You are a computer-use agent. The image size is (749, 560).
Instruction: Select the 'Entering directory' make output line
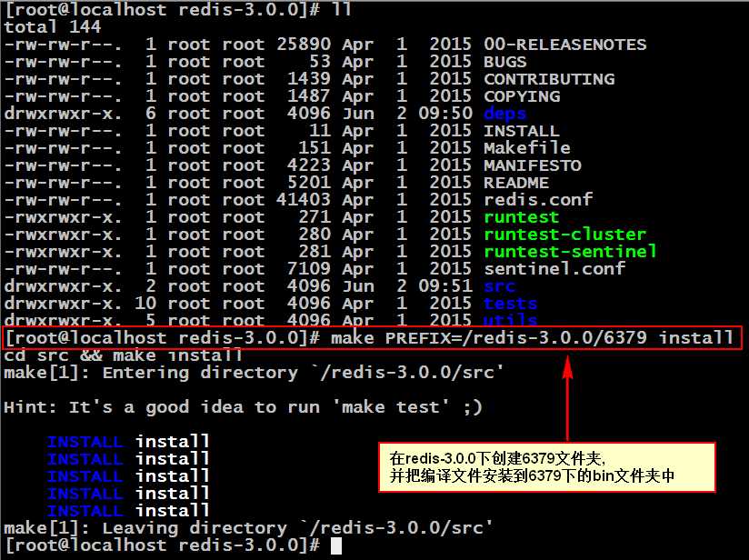click(254, 372)
